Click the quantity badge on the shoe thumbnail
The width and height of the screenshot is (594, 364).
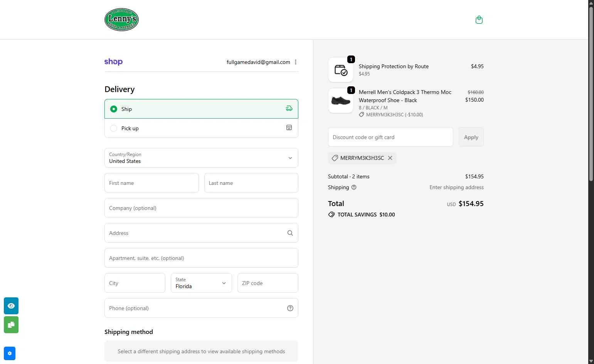click(x=351, y=90)
